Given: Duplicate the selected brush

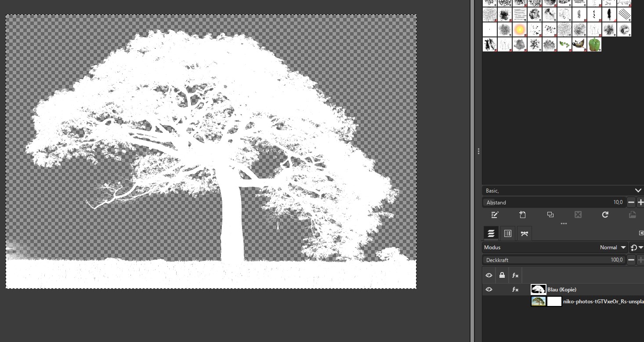Looking at the screenshot, I should coord(550,215).
